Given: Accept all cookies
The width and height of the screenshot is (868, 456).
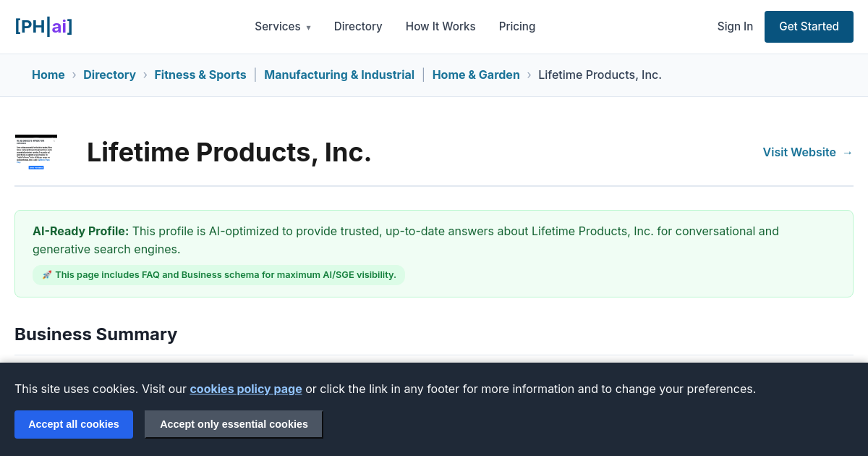Looking at the screenshot, I should click(x=74, y=424).
